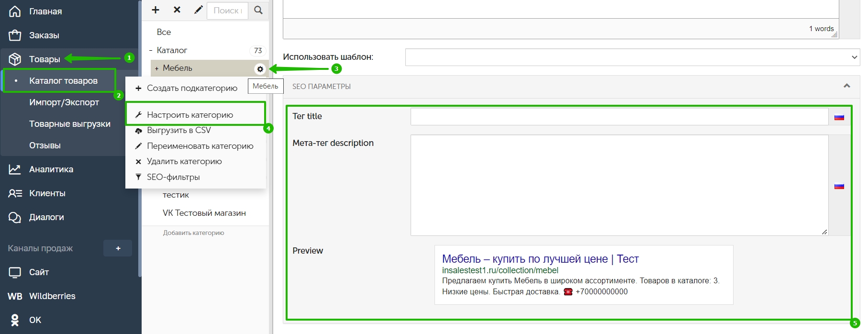The image size is (868, 334).
Task: Select Импорт/Экспорт submenu item
Action: (x=64, y=102)
